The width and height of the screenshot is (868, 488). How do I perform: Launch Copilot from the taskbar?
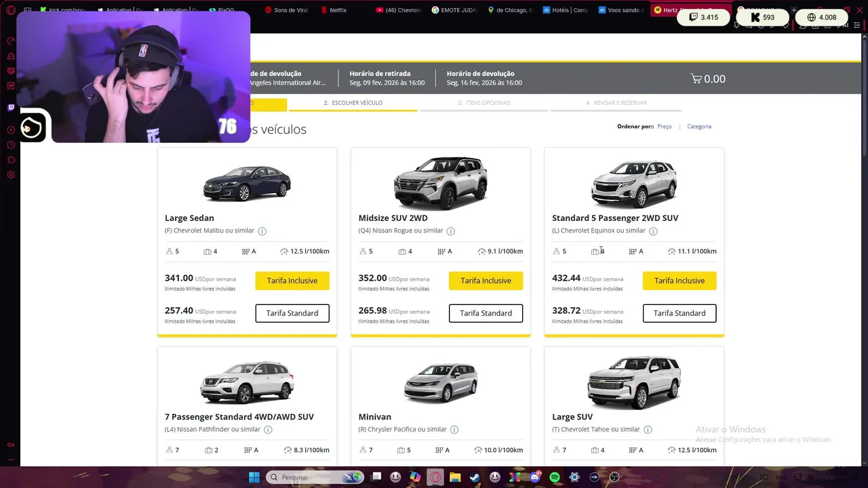coord(415,477)
